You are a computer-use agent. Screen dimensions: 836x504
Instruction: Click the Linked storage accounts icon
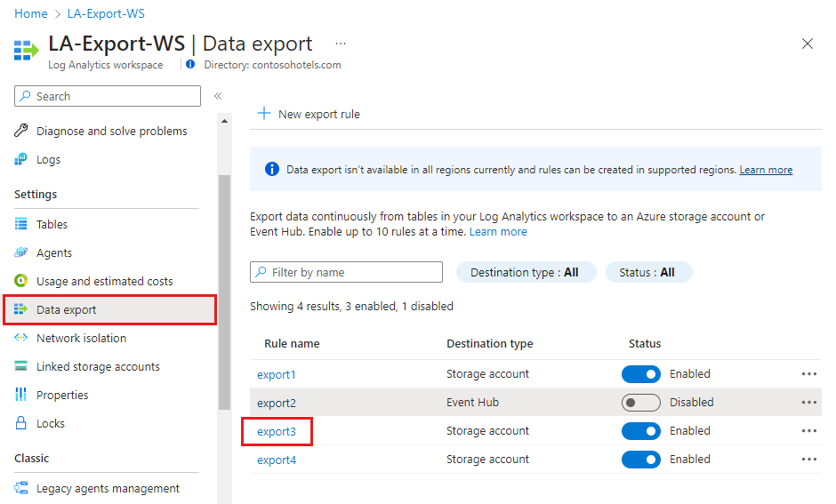(21, 367)
